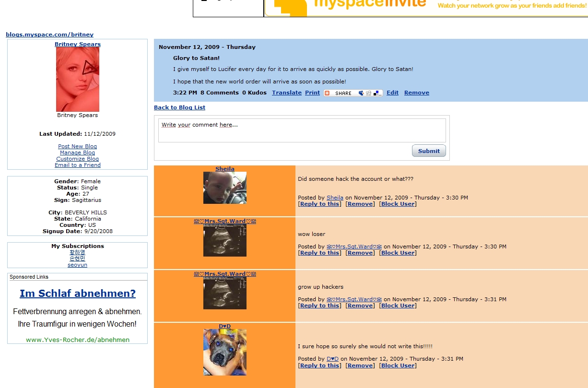Click in the 'Write your comment here' box
The height and width of the screenshot is (388, 588).
pos(302,130)
